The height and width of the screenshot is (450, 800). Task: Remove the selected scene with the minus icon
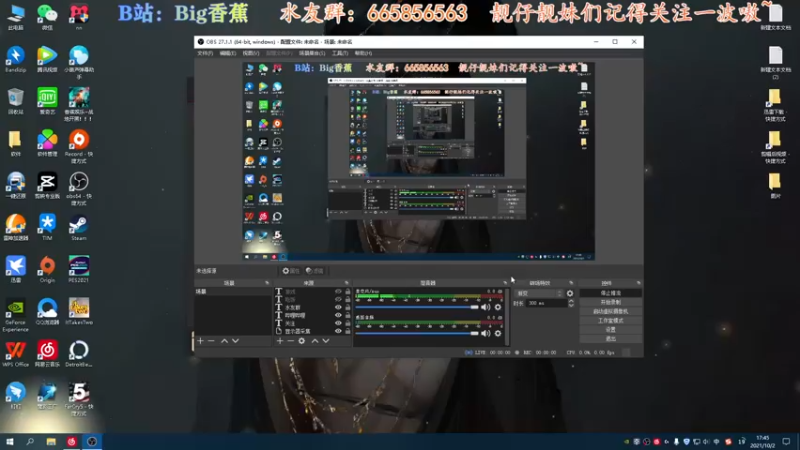(x=211, y=341)
